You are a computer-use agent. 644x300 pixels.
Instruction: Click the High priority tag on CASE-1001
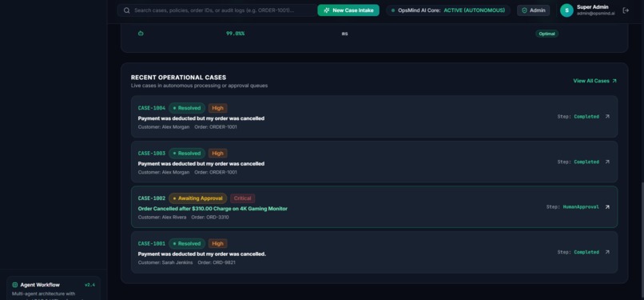coord(217,244)
